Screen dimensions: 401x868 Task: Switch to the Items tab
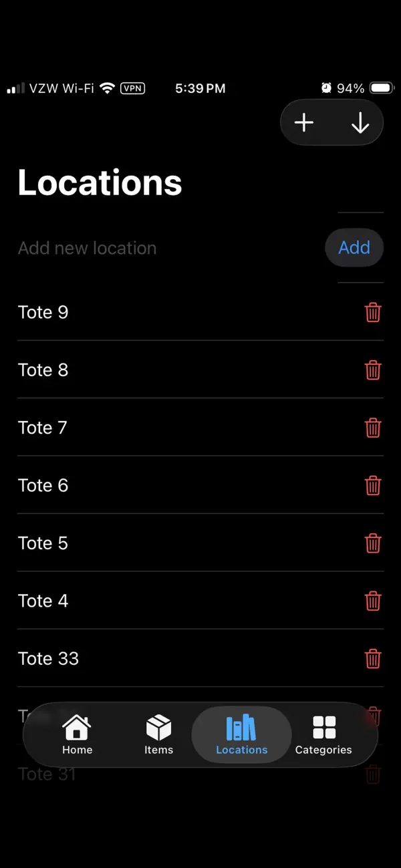[158, 734]
